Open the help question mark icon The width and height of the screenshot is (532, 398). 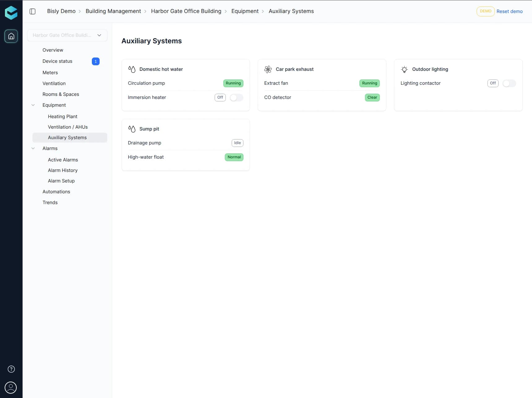[x=11, y=369]
